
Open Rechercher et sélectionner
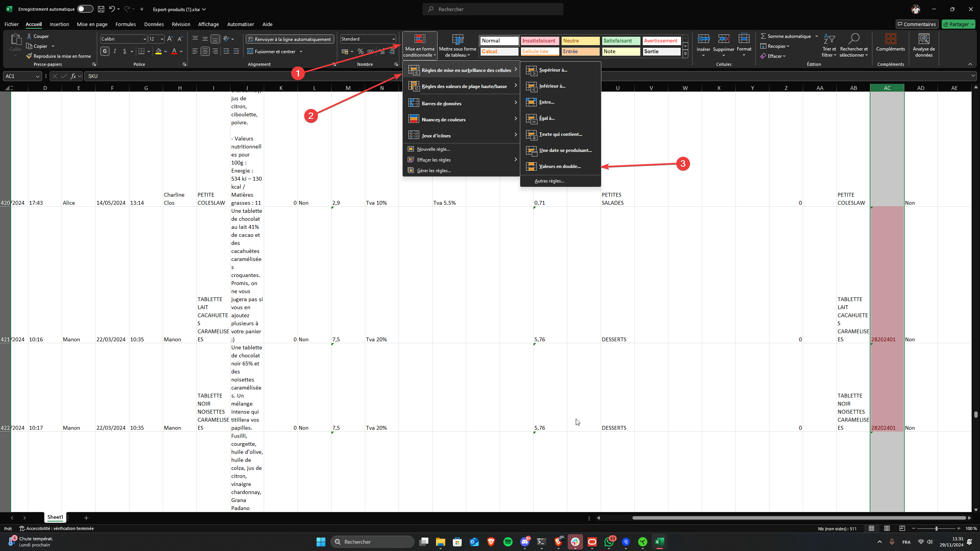tap(854, 46)
